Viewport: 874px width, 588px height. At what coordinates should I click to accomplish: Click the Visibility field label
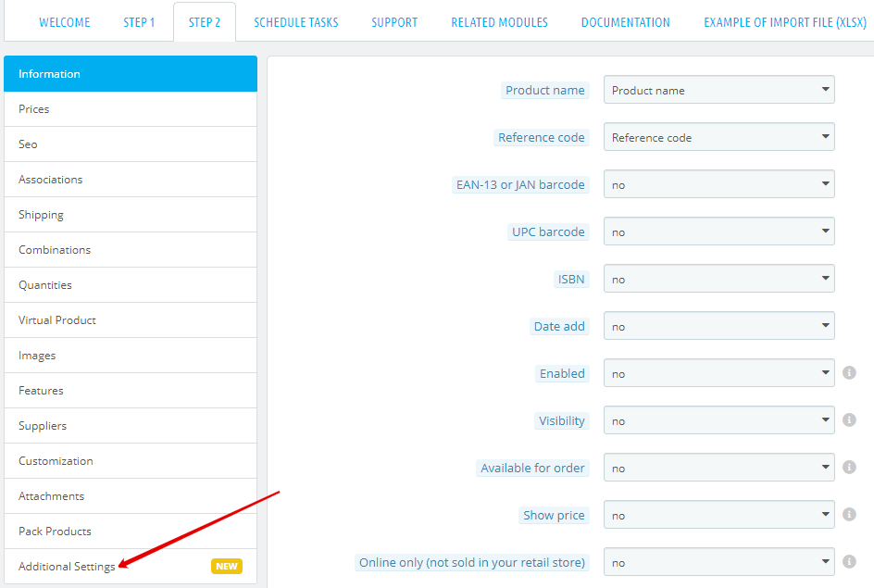pos(562,420)
